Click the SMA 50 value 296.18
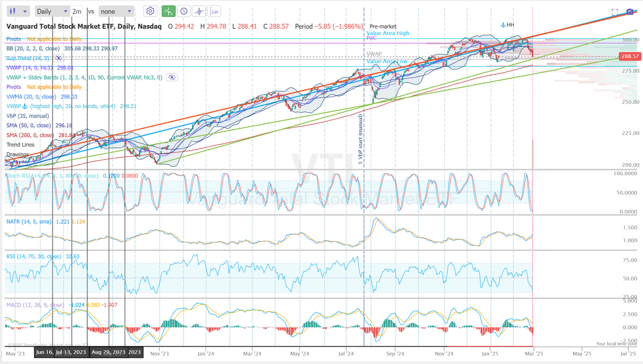This screenshot has height=364, width=643. [x=64, y=126]
